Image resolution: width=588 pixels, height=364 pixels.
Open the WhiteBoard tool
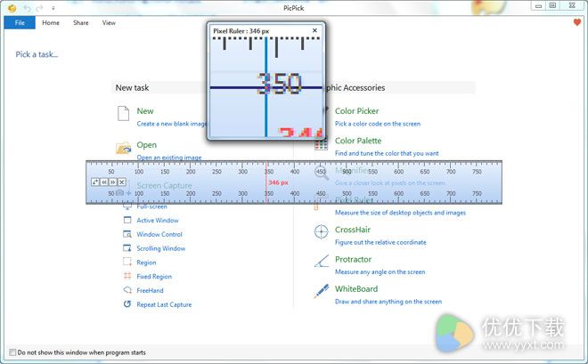pyautogui.click(x=356, y=288)
